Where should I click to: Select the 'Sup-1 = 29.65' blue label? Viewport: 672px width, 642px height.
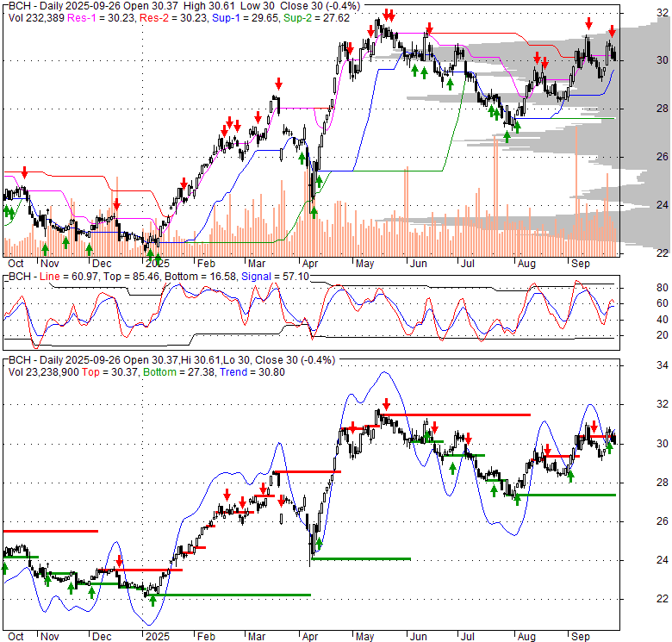click(x=245, y=18)
